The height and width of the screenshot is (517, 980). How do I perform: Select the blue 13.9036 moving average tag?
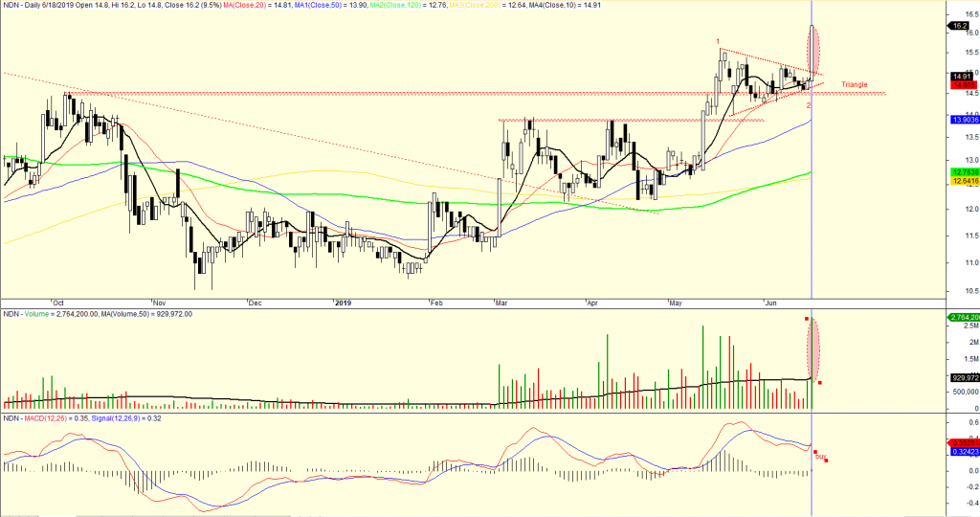pos(962,120)
